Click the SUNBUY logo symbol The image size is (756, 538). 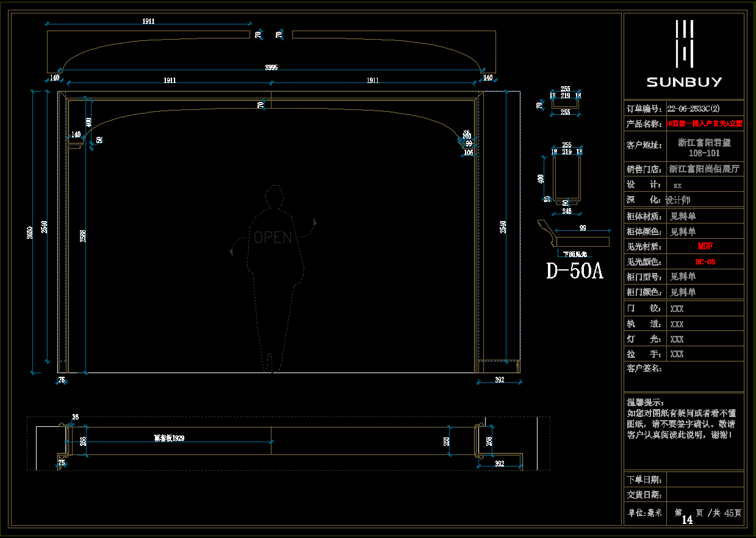[x=684, y=43]
